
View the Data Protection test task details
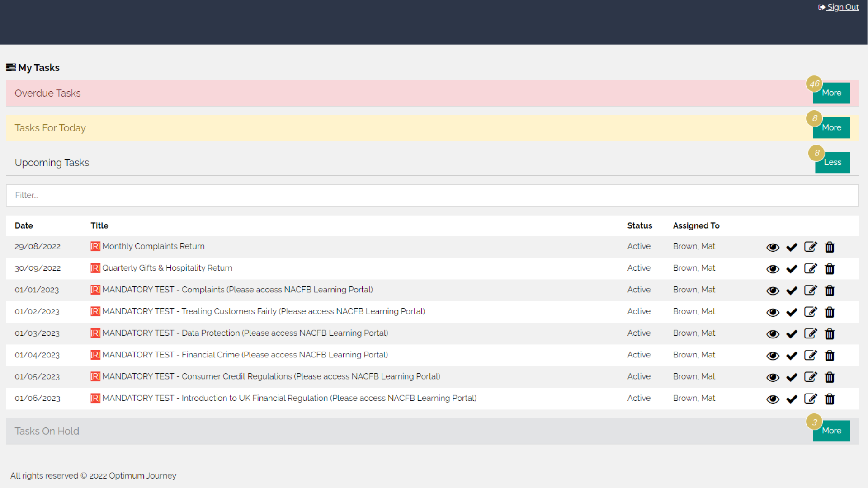773,334
